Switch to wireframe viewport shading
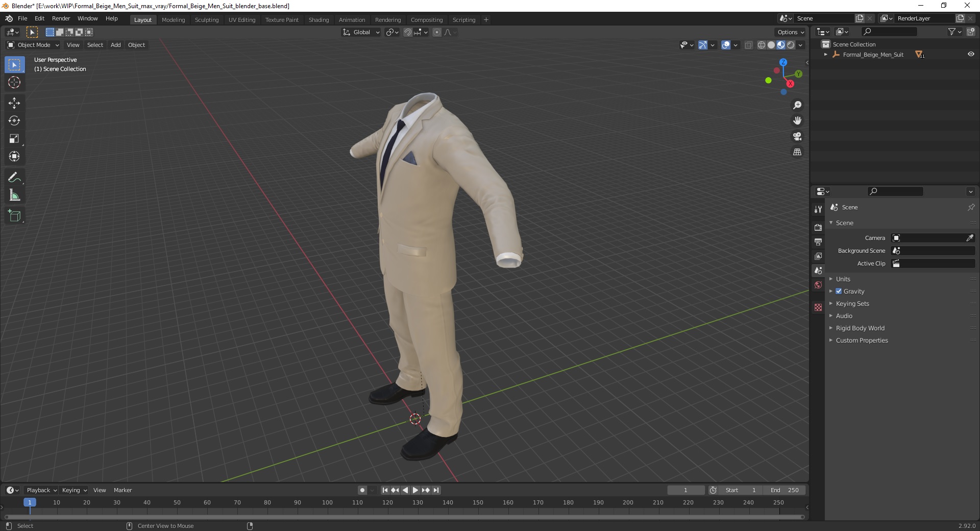This screenshot has height=531, width=980. [762, 45]
